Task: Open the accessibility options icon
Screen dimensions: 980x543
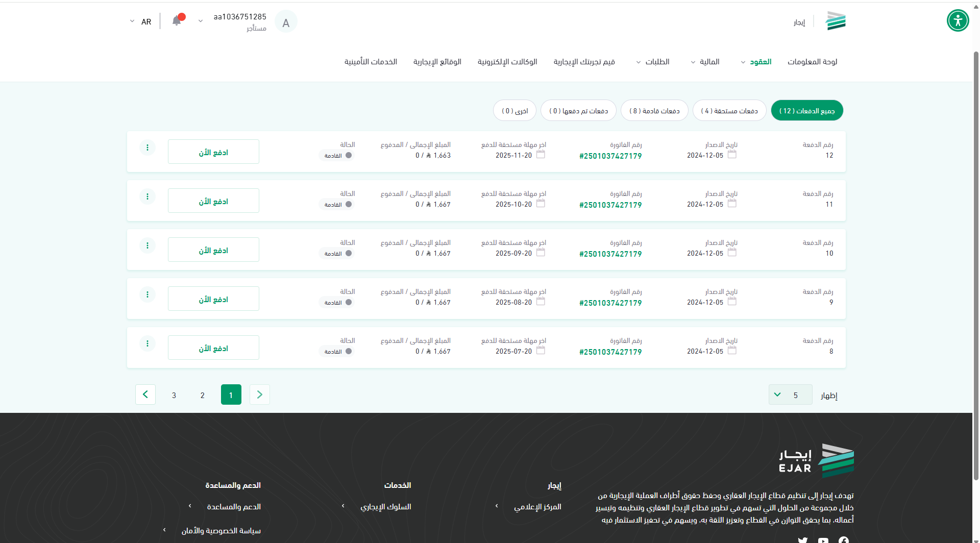Action: (x=958, y=21)
